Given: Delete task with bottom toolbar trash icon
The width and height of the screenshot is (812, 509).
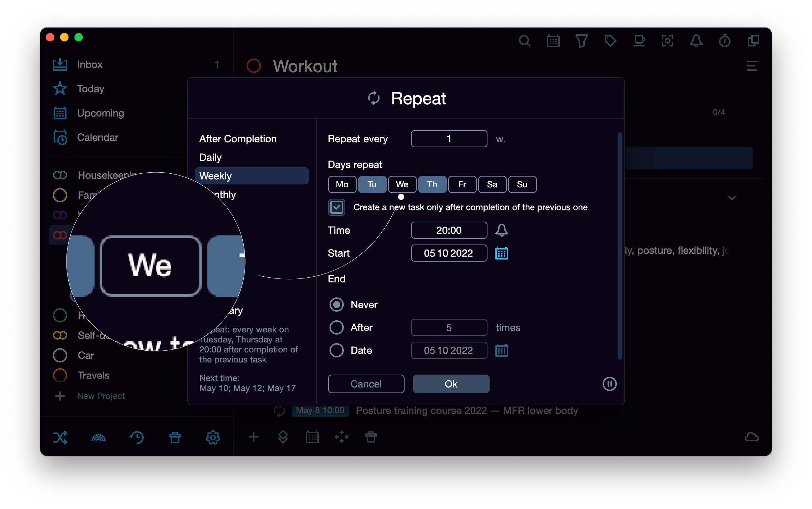Looking at the screenshot, I should (371, 437).
